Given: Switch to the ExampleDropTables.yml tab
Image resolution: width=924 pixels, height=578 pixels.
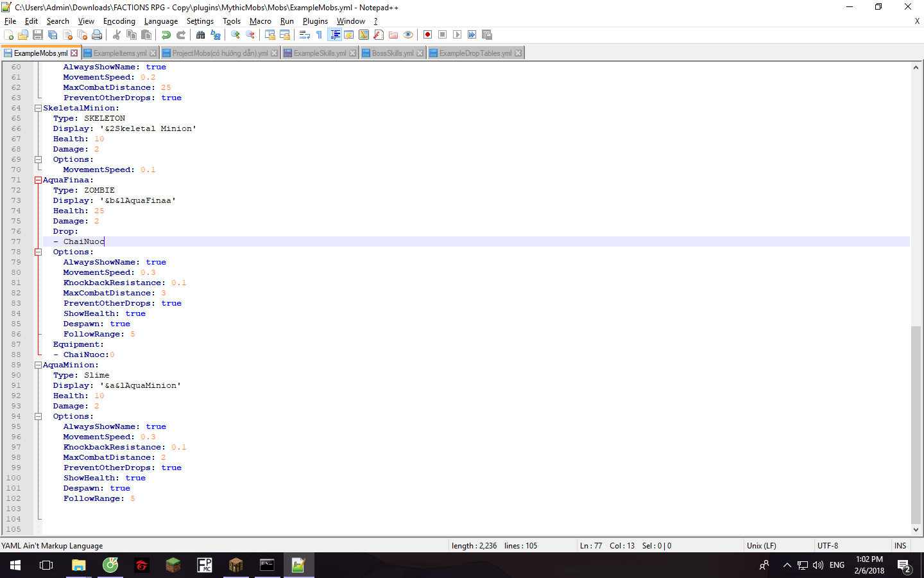Looking at the screenshot, I should tap(475, 53).
